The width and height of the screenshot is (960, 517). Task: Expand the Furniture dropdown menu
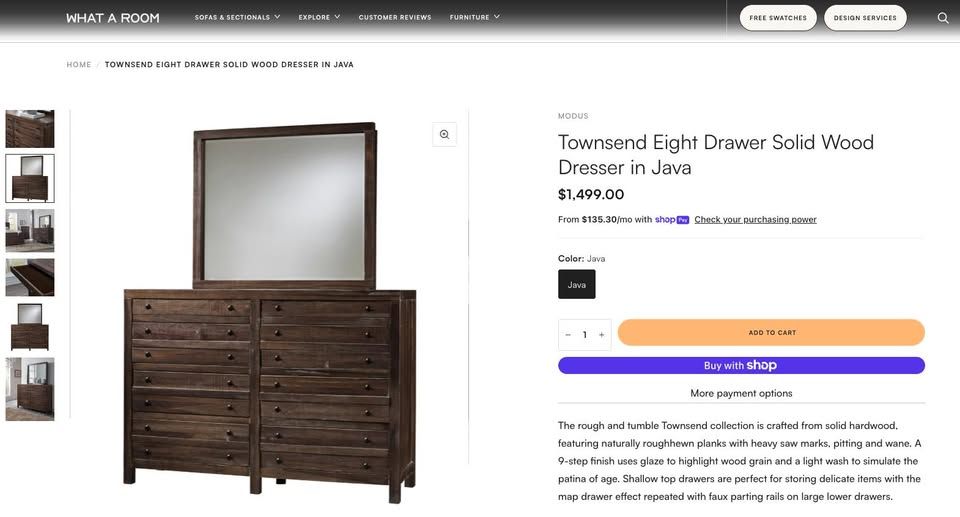click(x=474, y=18)
